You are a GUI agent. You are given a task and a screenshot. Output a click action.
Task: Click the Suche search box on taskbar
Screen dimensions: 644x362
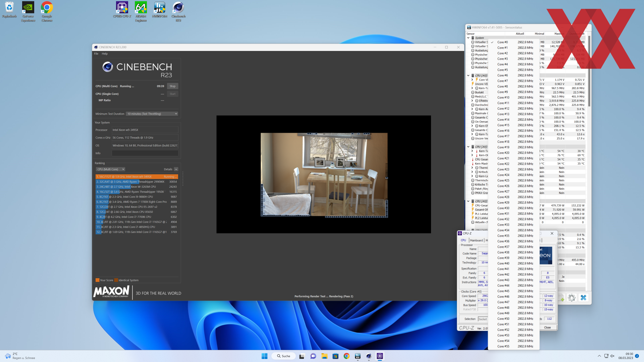click(x=284, y=356)
